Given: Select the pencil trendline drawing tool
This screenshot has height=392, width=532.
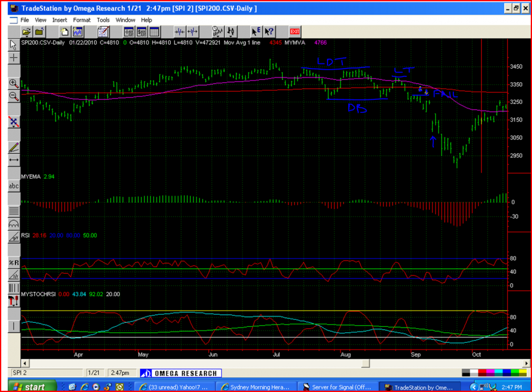Looking at the screenshot, I should (x=14, y=147).
